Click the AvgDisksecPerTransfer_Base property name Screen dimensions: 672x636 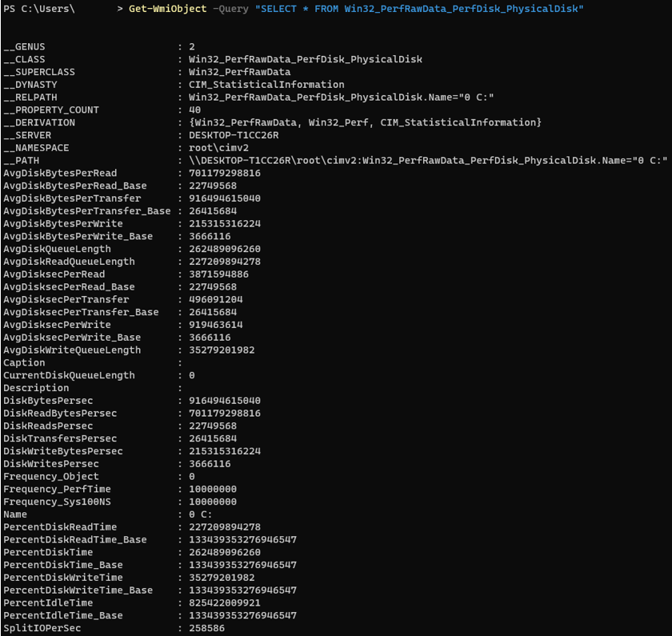[81, 312]
